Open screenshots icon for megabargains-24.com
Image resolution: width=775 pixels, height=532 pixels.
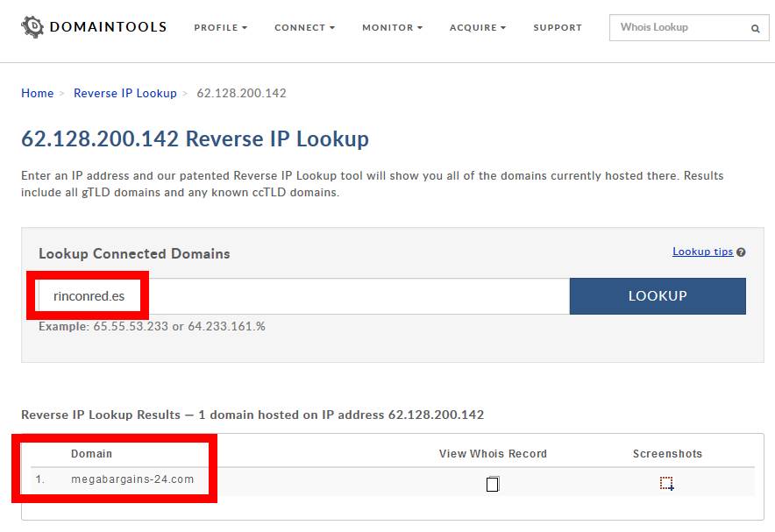(x=666, y=483)
